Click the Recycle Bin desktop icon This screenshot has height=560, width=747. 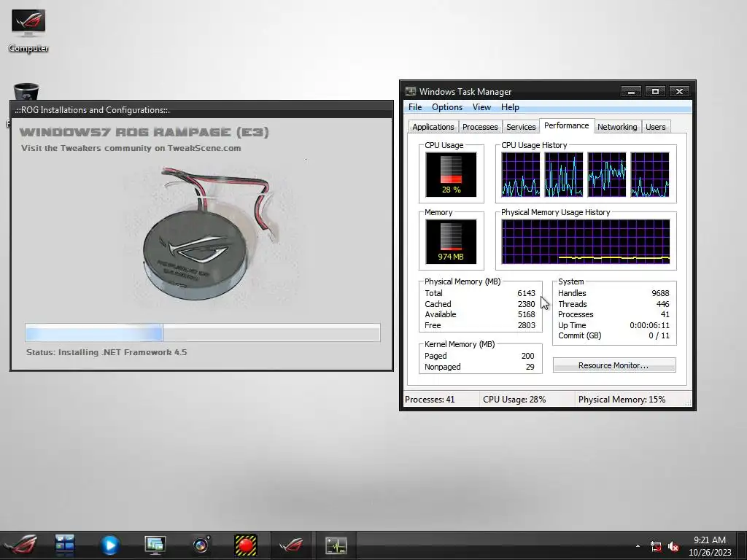coord(26,91)
